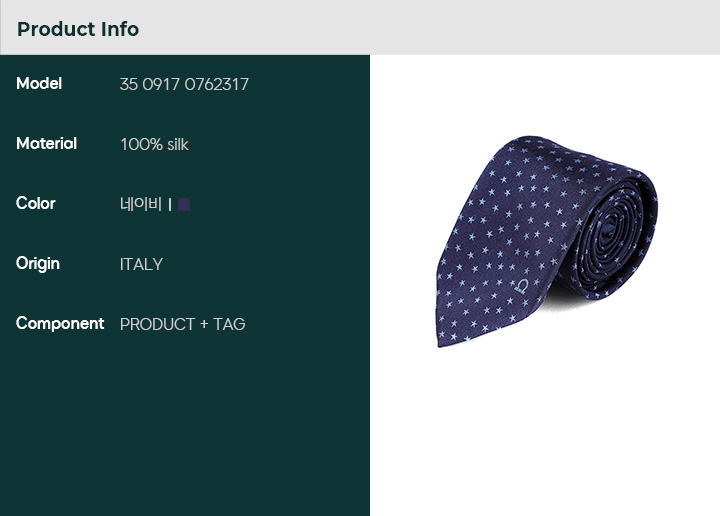Click the Korean color name 네이비

[141, 204]
